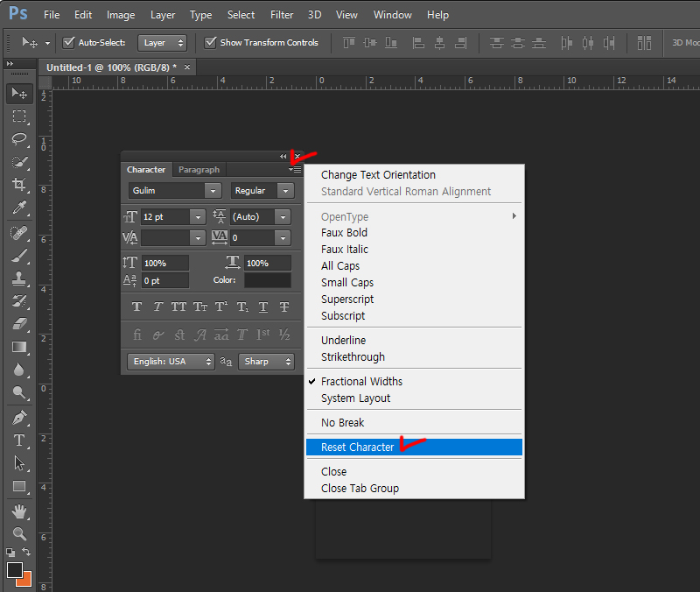Select the Blur tool
700x592 pixels.
19,370
